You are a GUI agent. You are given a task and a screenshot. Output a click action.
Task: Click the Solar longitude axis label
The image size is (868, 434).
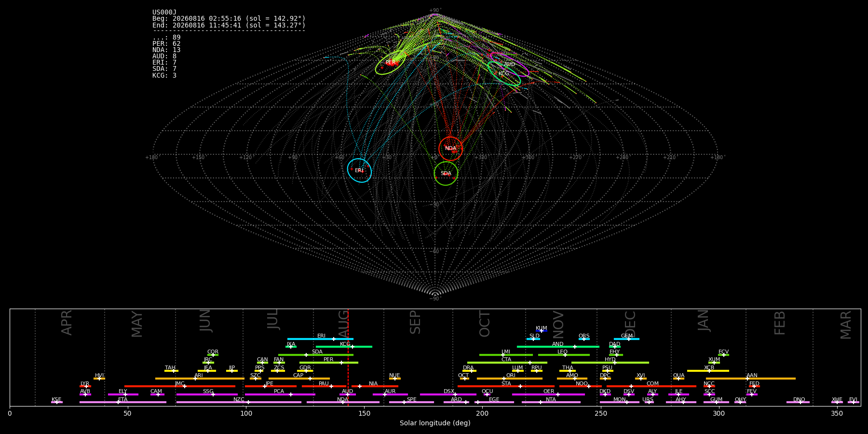pyautogui.click(x=435, y=423)
